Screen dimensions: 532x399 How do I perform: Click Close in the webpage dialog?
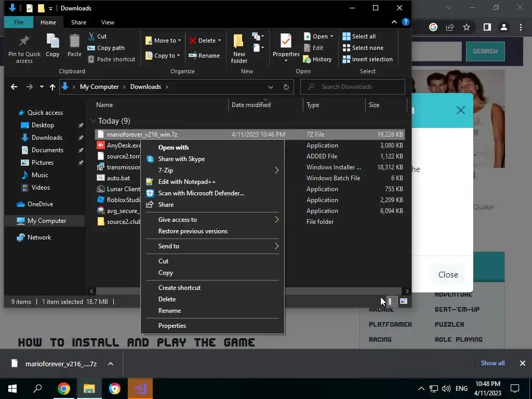point(448,274)
